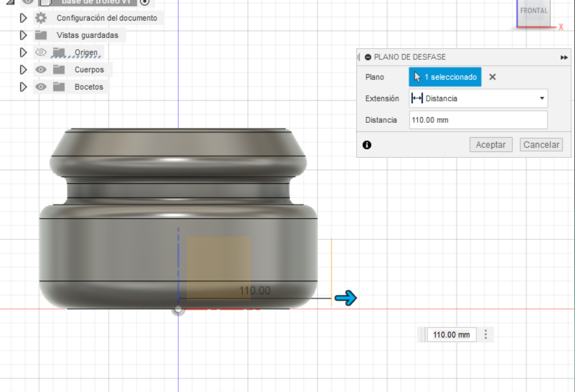Open the info icon in dialog

(x=366, y=145)
